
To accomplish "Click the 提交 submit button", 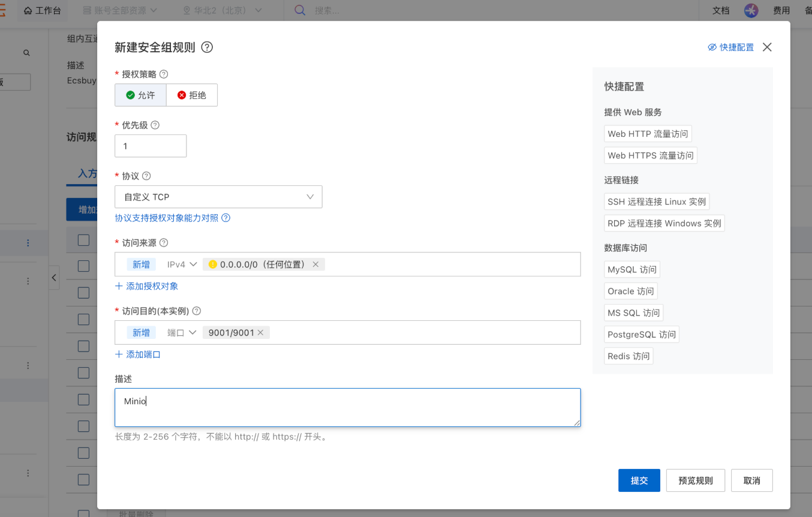I will pyautogui.click(x=638, y=480).
